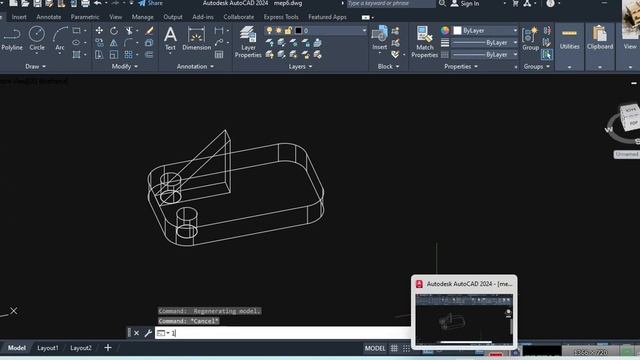
Task: Click the object color wheel icon
Action: (445, 31)
